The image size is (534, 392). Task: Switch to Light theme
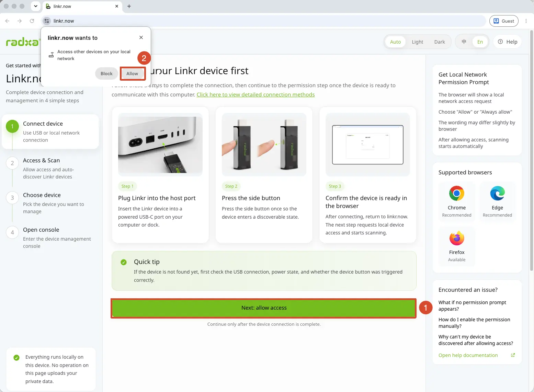(x=418, y=42)
